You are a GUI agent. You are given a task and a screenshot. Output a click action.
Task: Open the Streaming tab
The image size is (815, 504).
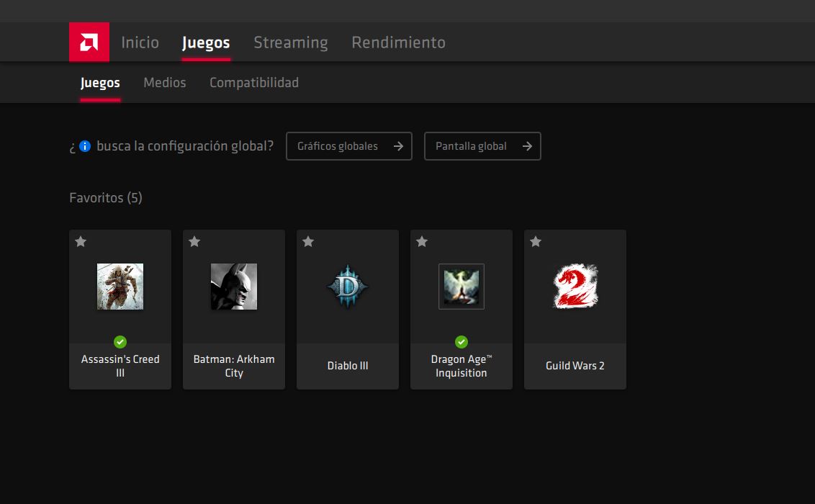(x=290, y=42)
